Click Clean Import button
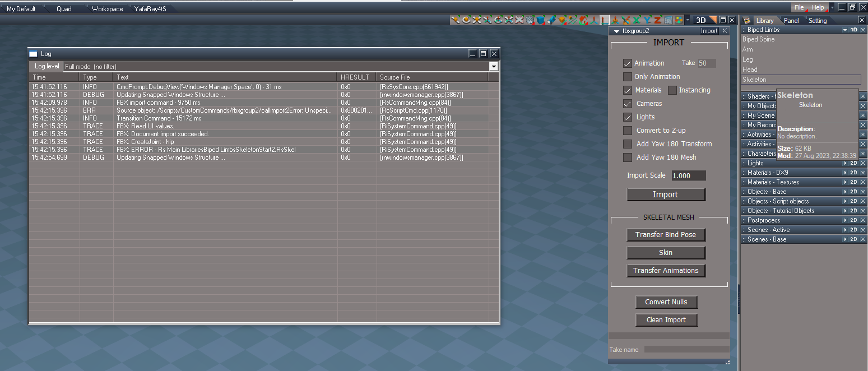 (x=666, y=320)
